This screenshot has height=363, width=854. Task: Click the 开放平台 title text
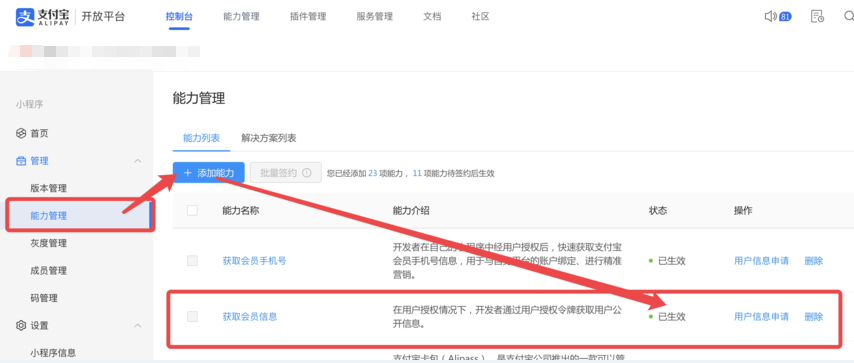(103, 17)
